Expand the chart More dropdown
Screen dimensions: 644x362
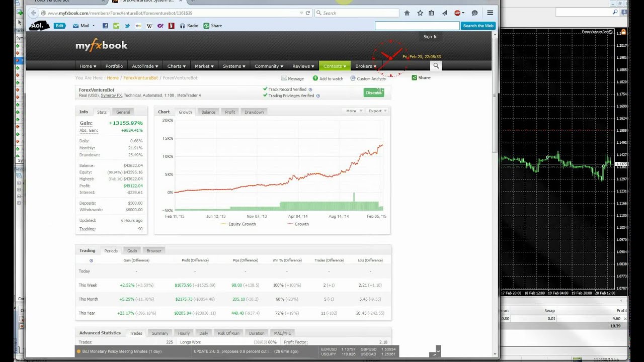354,111
